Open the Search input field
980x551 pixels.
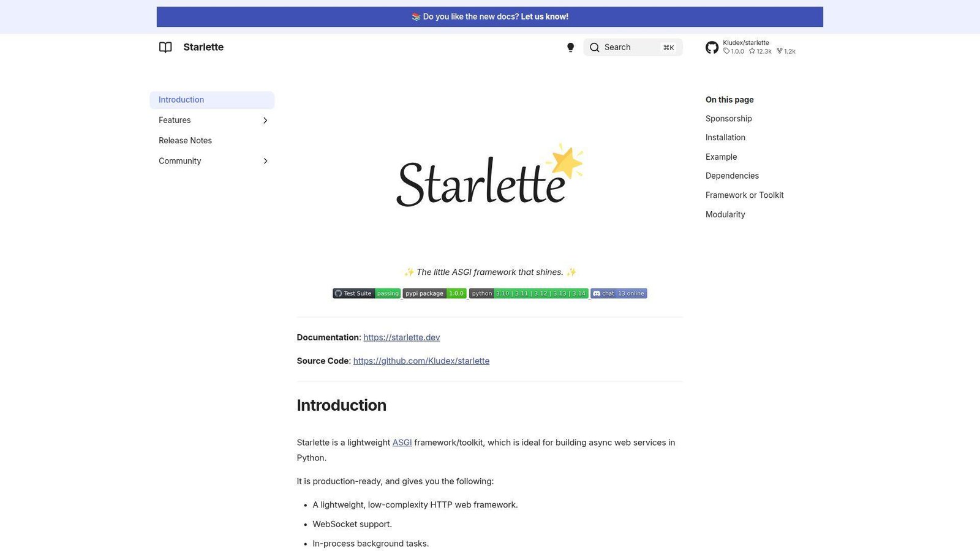point(633,47)
